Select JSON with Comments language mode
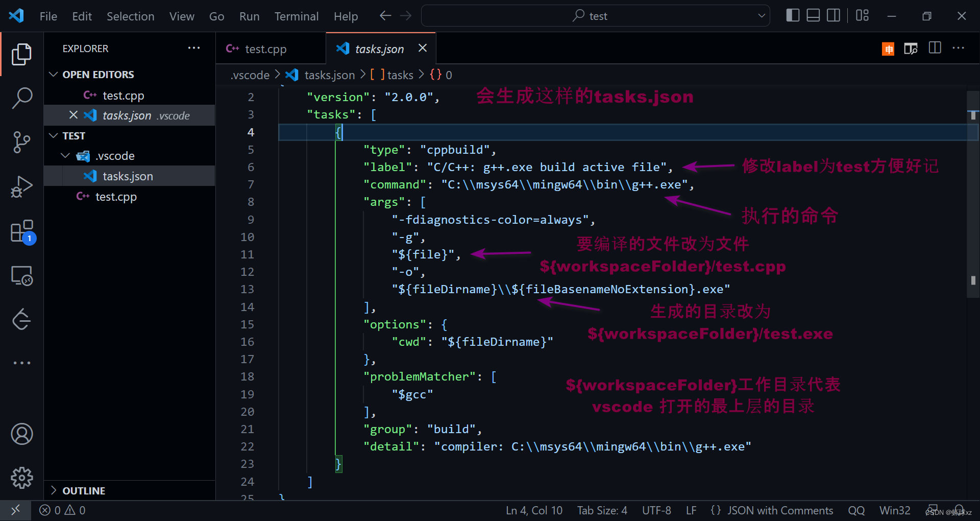Screen dimensions: 980x521 click(x=771, y=510)
